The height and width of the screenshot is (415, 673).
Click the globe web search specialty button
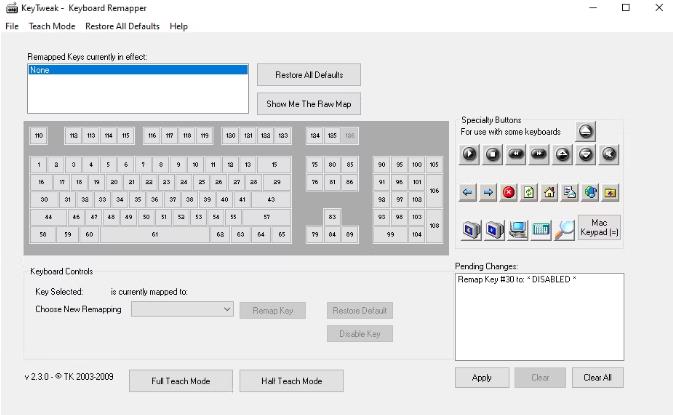tap(591, 193)
